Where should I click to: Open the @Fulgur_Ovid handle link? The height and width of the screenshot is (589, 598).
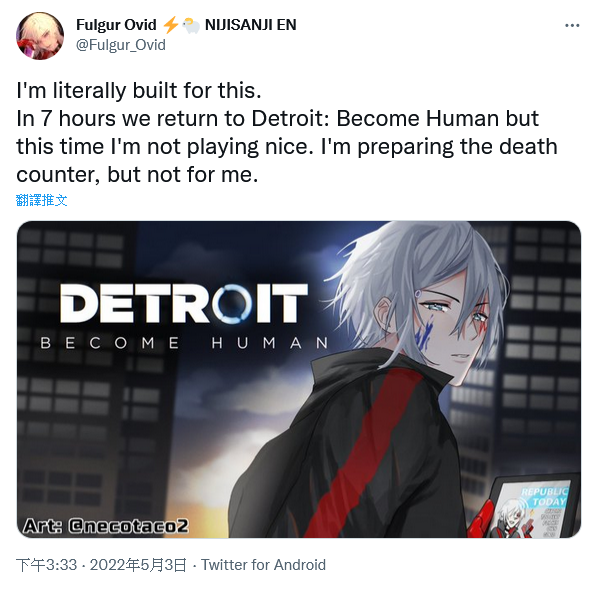(x=121, y=45)
